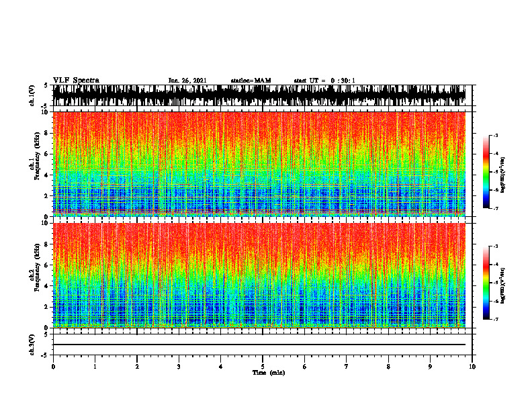Select ch.2 "Frequency (kHz)" axis label
Viewport: 532px width, 411px height.
coord(37,267)
